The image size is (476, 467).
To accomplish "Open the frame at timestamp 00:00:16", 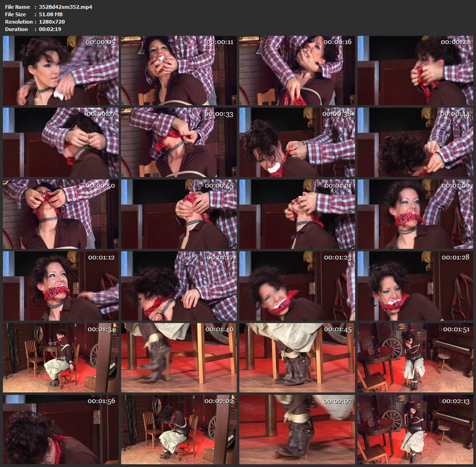I will click(297, 71).
